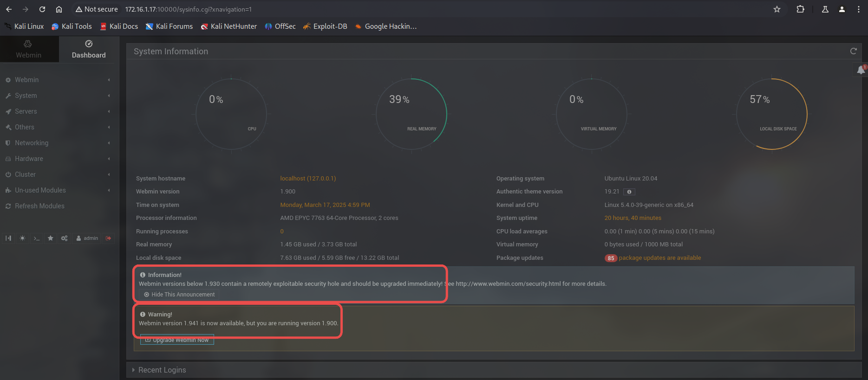Collapse the navigation sidebar menu
Image resolution: width=868 pixels, height=380 pixels.
8,238
